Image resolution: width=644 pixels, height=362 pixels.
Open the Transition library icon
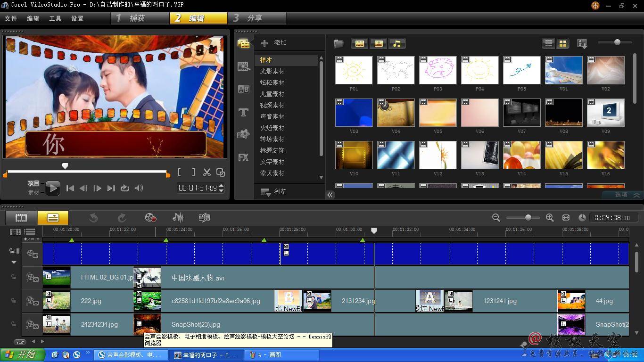coord(243,66)
